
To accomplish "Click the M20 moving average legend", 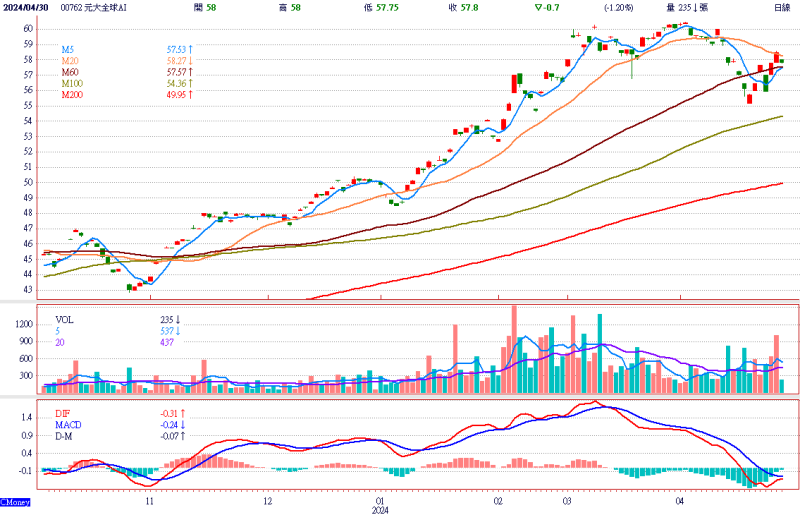I will click(69, 61).
